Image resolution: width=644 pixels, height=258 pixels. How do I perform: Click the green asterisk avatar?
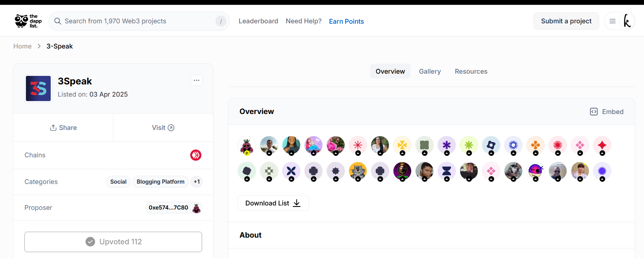tap(469, 145)
